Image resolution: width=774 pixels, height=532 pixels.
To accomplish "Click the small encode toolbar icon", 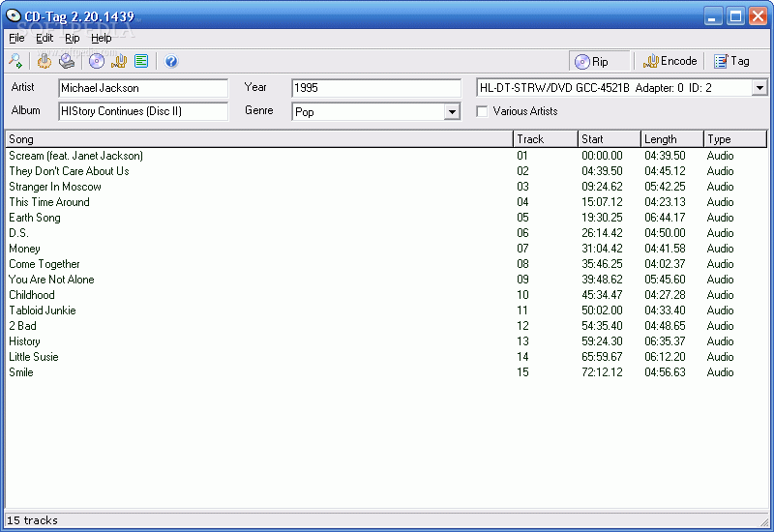I will 119,61.
